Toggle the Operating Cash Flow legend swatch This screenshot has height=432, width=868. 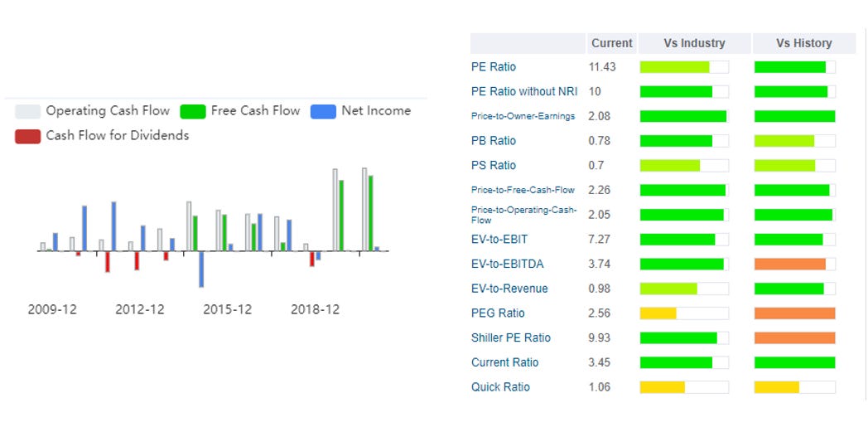tap(27, 111)
